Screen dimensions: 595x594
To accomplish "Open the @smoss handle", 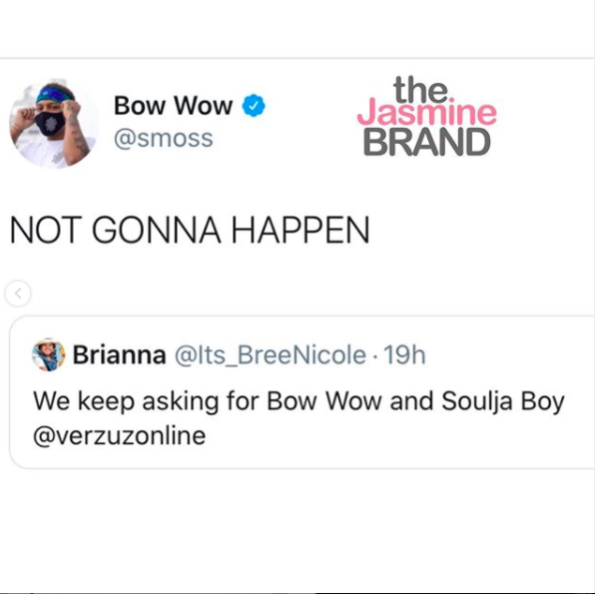I will [163, 138].
